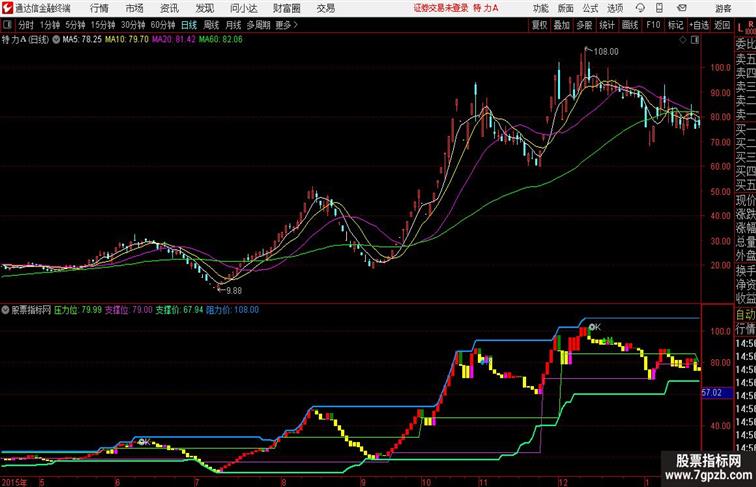This screenshot has height=487, width=756.
Task: Switch to 月线 monthly period
Action: click(233, 25)
